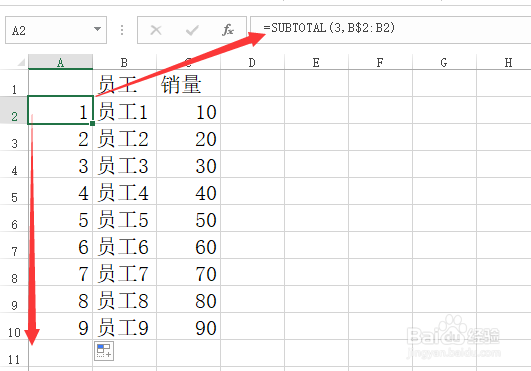Select serial number cell showing 3
531x371 pixels.
coord(60,165)
